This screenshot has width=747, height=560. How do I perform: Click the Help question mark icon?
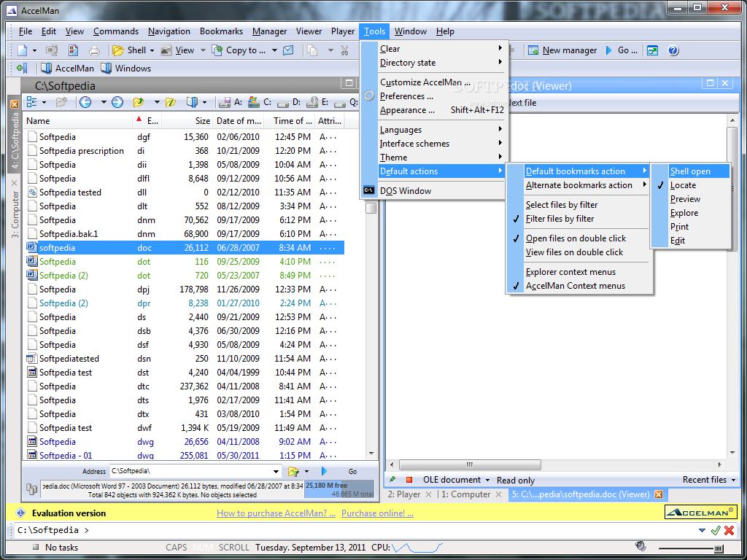coord(673,50)
